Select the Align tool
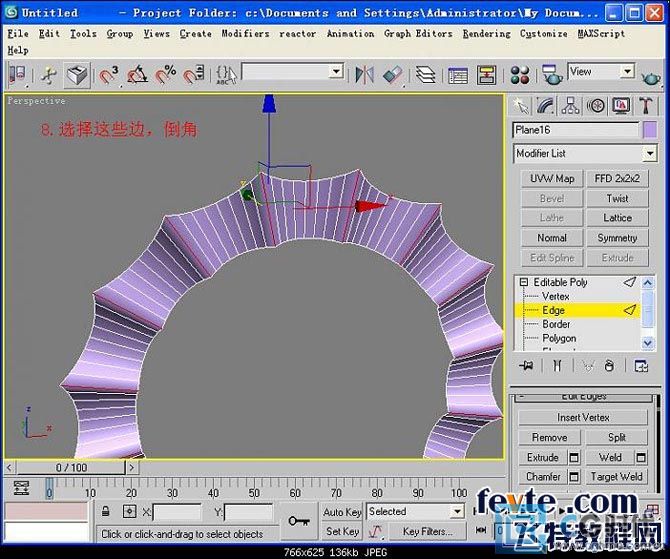The image size is (670, 559). [393, 76]
